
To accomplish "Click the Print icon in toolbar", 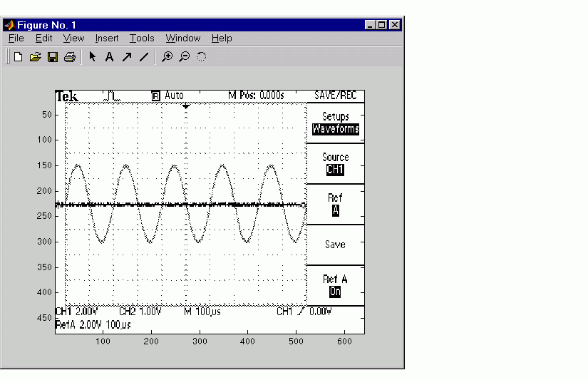I will coord(69,57).
